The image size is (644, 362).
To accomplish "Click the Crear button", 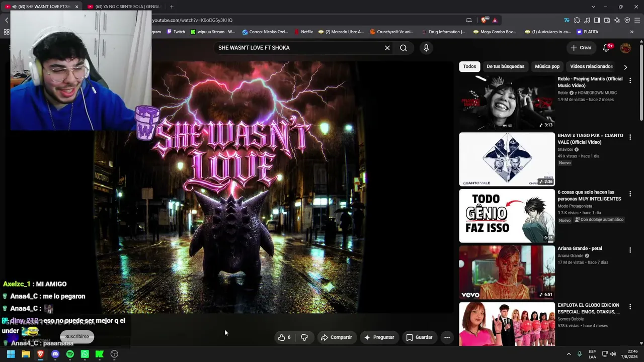I will pos(581,48).
